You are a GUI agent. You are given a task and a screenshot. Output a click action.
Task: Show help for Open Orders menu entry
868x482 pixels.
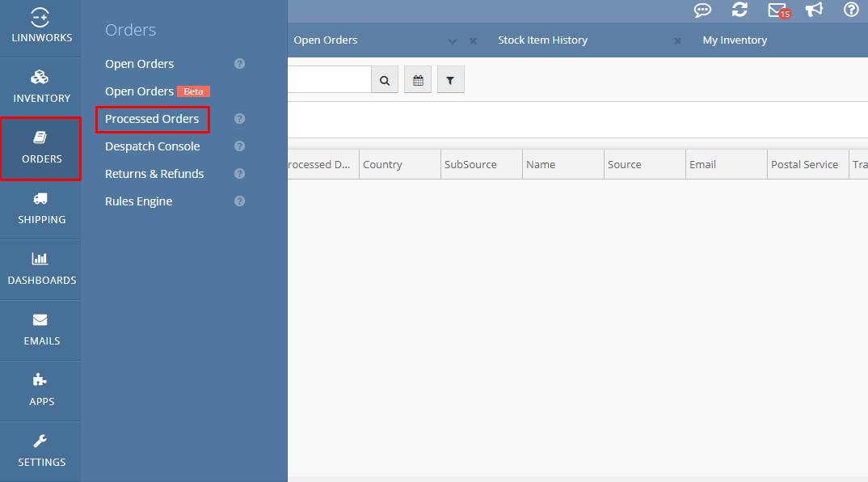point(239,64)
